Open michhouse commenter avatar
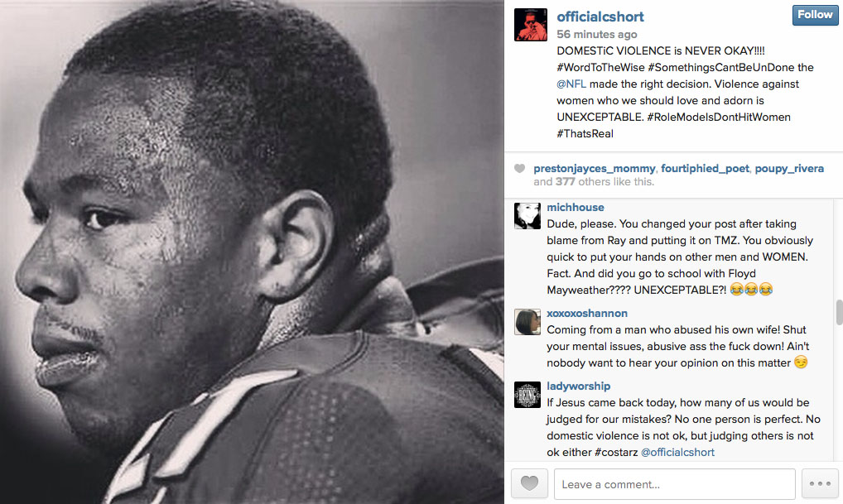 click(x=527, y=216)
